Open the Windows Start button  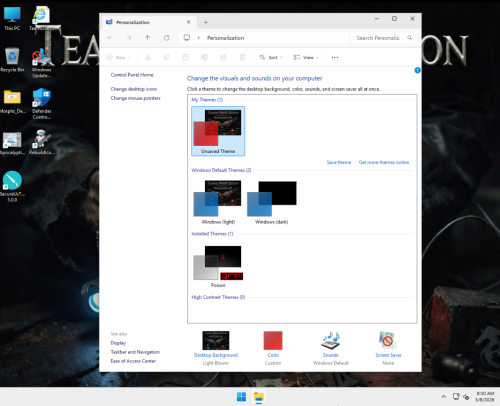click(241, 397)
